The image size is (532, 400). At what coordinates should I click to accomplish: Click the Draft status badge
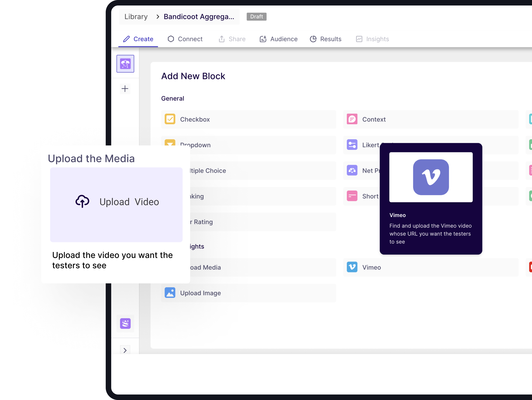click(256, 17)
